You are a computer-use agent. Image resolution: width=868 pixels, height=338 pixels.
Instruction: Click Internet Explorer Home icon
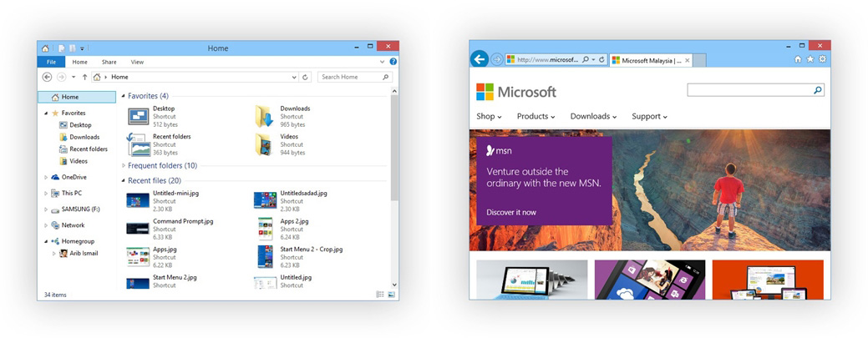(798, 59)
